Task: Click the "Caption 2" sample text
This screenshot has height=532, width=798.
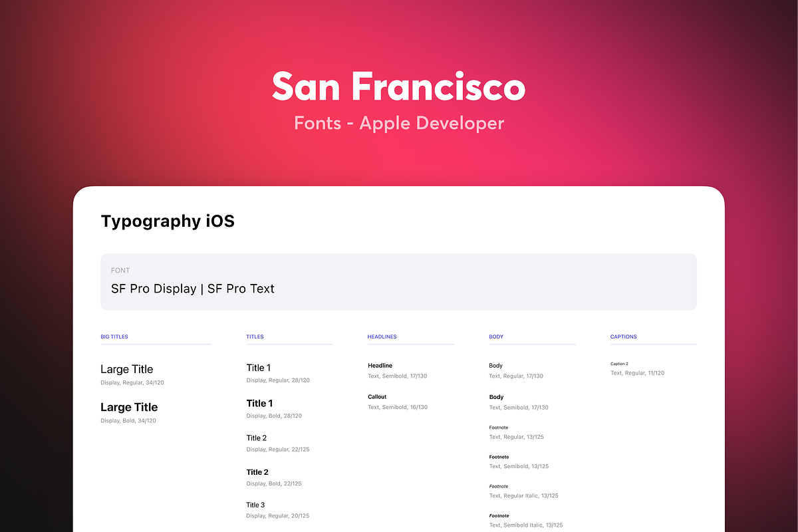Action: coord(619,364)
